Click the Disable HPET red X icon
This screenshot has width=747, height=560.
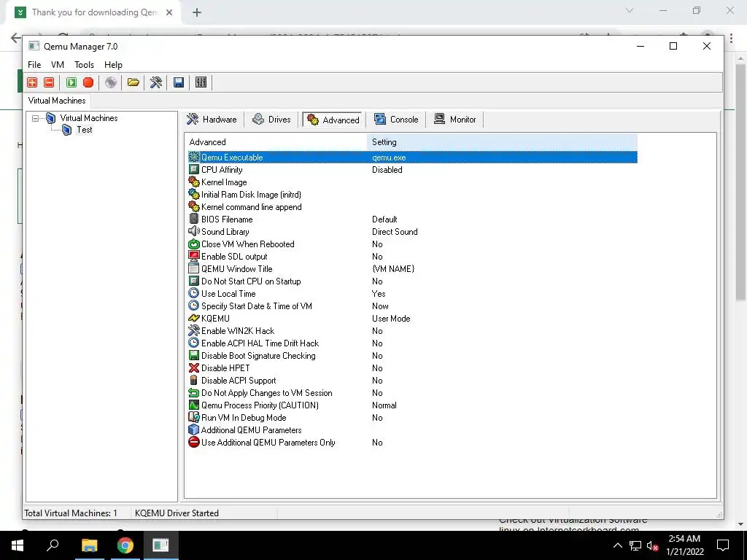(194, 367)
